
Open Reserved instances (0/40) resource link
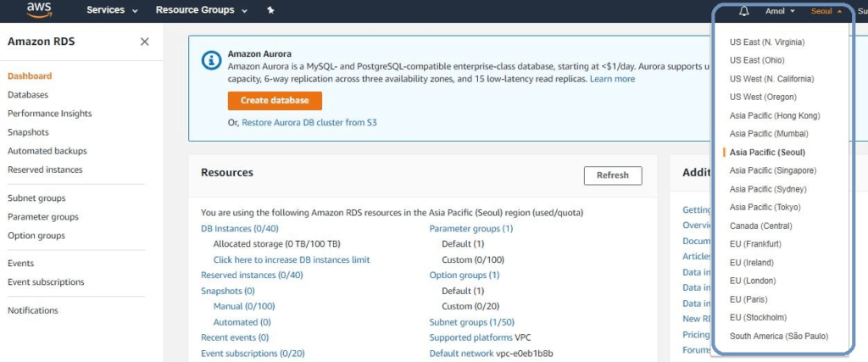click(x=252, y=275)
